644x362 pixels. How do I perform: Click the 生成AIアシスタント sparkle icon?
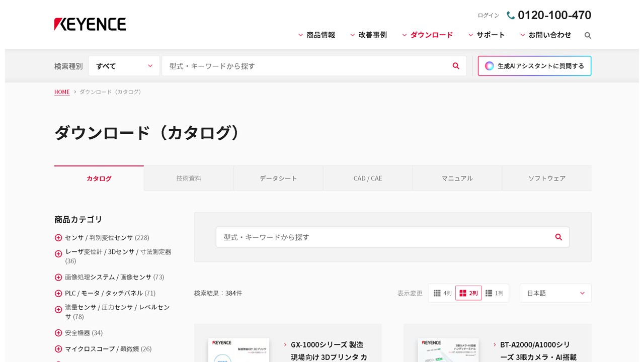pos(488,66)
